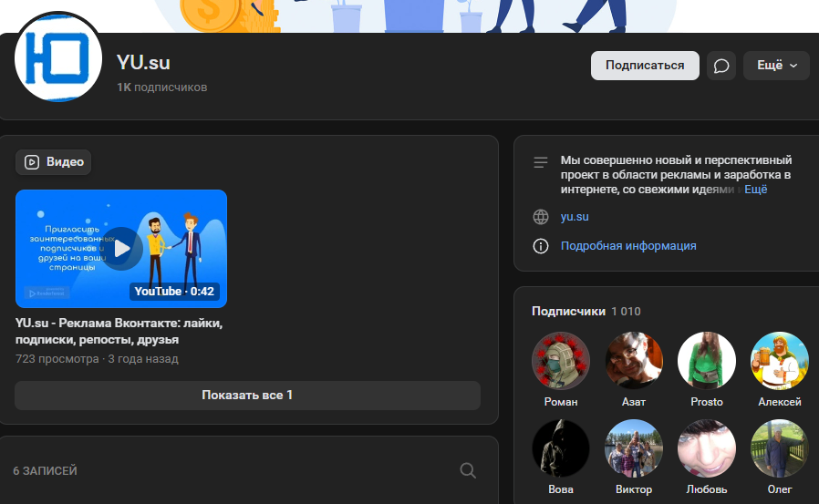Viewport: 819px width, 504px height.
Task: Play the YouTube video thumbnail
Action: (121, 248)
